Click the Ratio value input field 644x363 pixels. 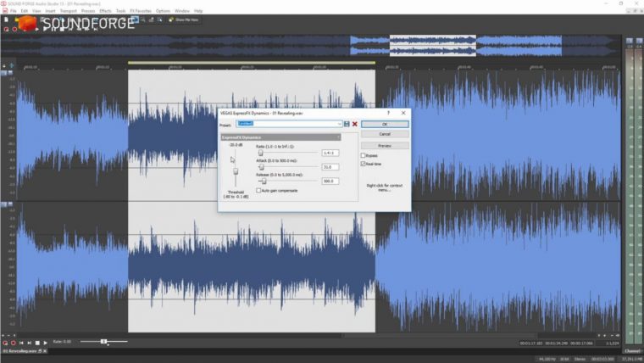pyautogui.click(x=330, y=153)
